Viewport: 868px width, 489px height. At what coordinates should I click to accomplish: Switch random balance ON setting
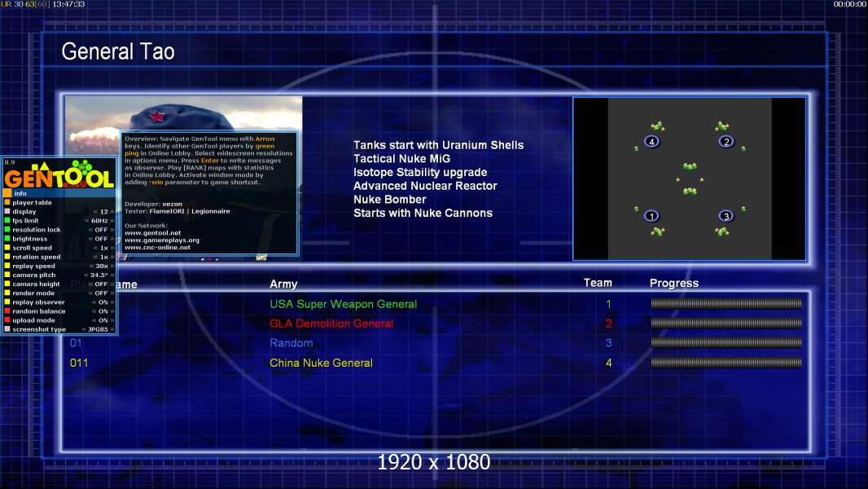(x=103, y=311)
